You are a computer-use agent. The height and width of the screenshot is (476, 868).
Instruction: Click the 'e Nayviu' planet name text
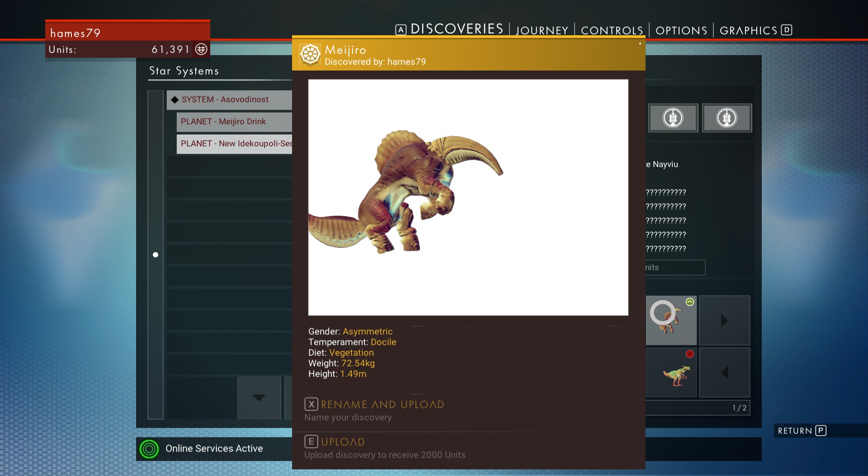tap(662, 164)
